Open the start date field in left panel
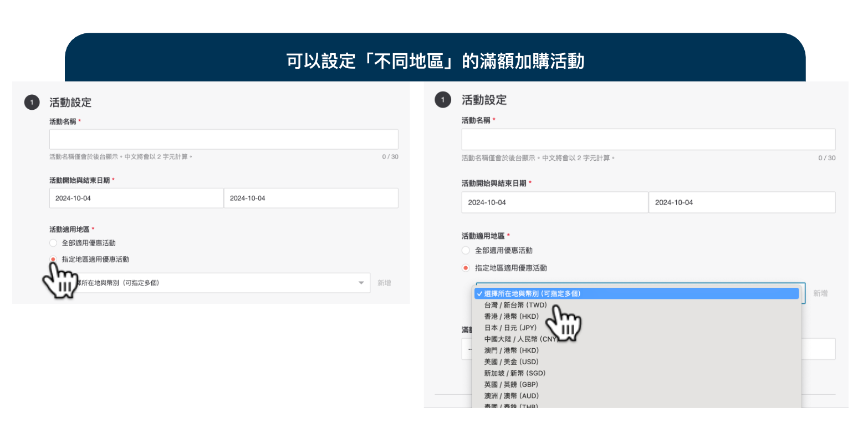The width and height of the screenshot is (868, 448). click(x=136, y=198)
